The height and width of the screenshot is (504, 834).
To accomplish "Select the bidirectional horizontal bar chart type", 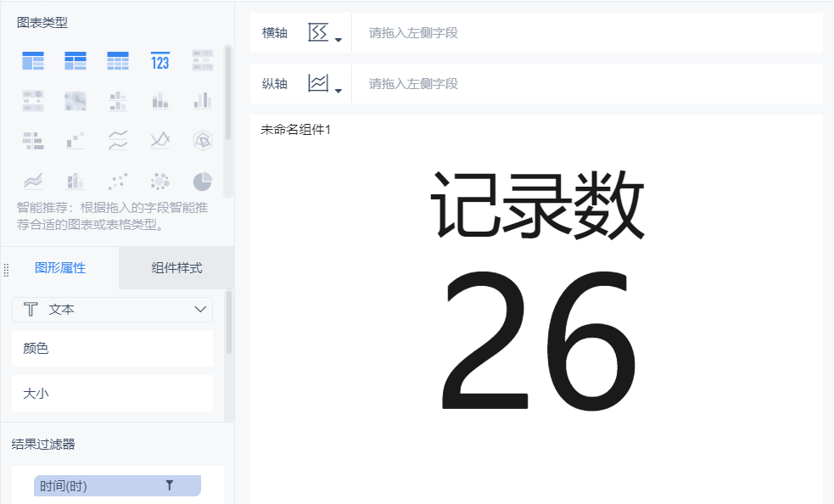I will coord(33,141).
